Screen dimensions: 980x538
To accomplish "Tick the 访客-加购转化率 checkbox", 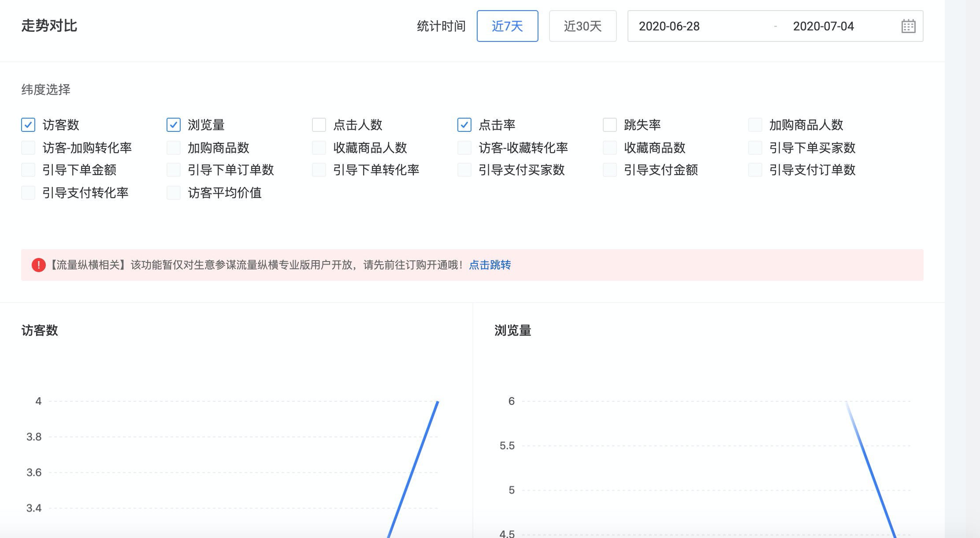I will (28, 148).
